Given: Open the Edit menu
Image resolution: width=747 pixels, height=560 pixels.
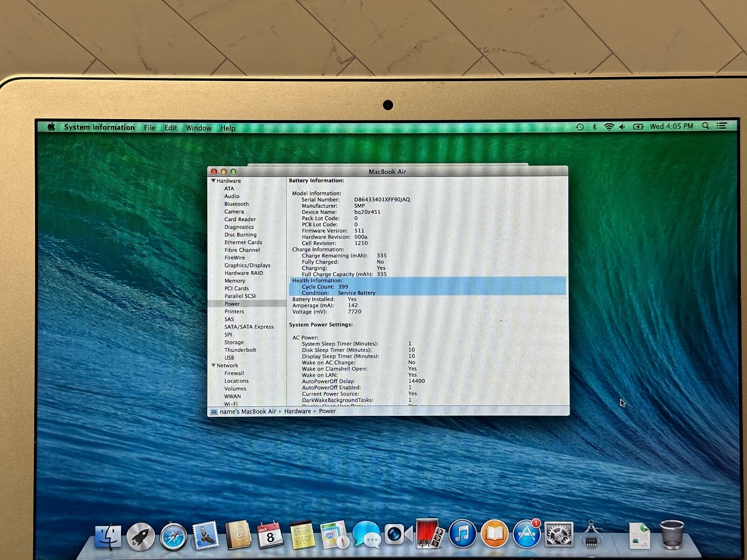Looking at the screenshot, I should point(171,128).
